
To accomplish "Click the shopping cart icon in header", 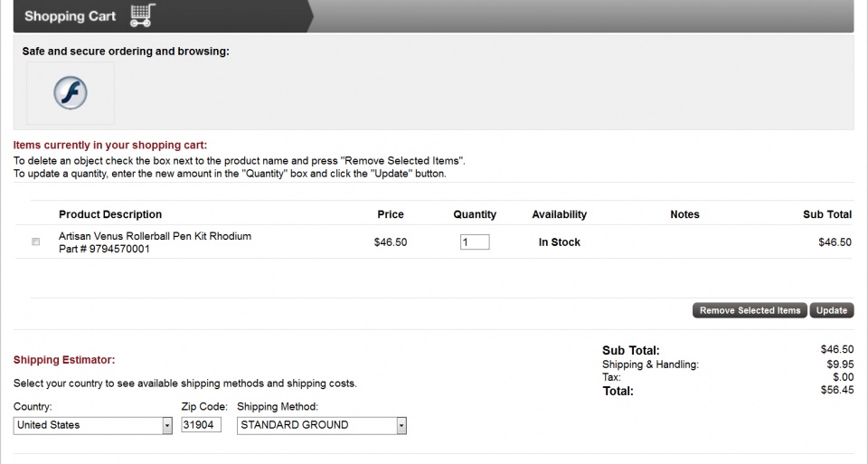I will [142, 15].
